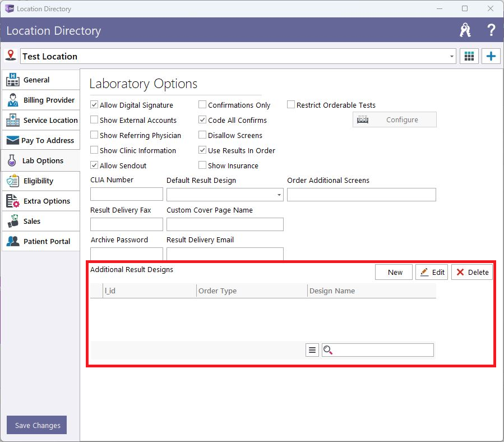Open the General tab

pyautogui.click(x=41, y=80)
